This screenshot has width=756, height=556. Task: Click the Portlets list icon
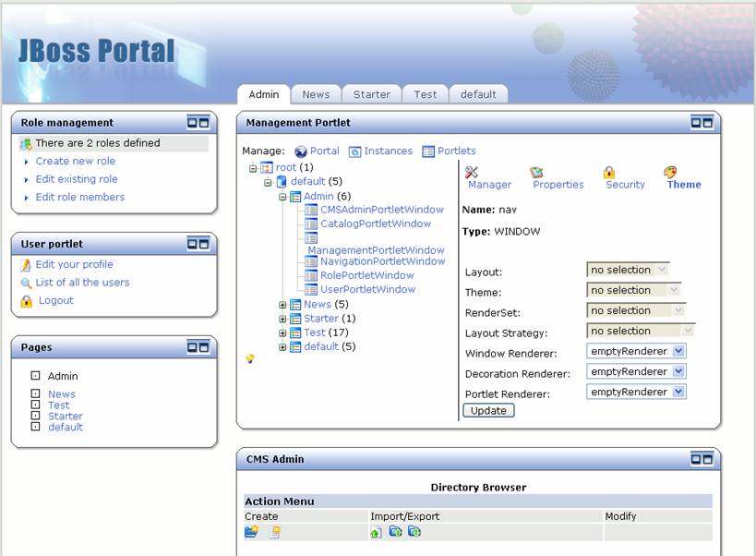click(x=428, y=151)
